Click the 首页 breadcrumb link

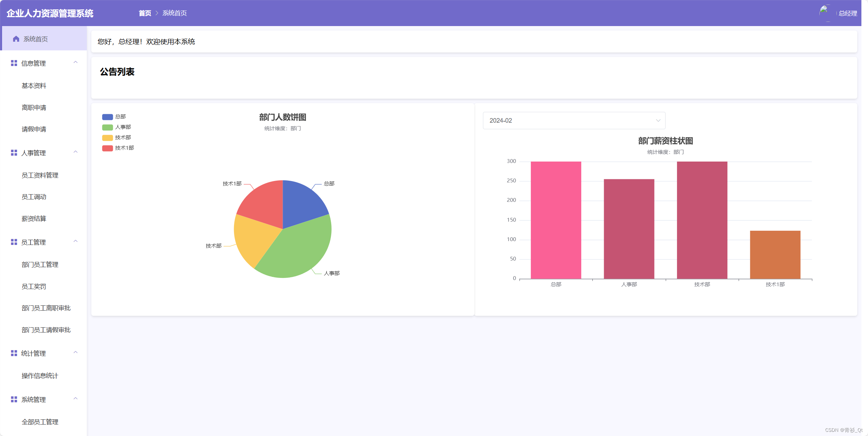point(145,13)
